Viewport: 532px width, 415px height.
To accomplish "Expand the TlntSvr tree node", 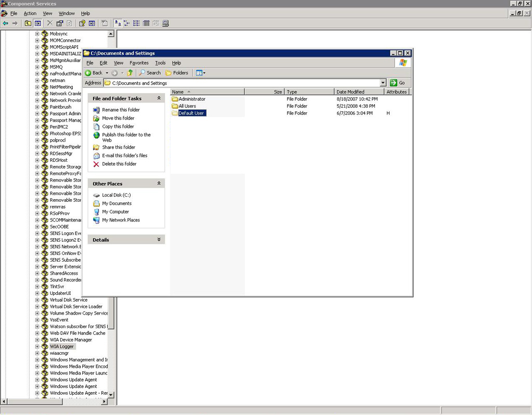I will pos(37,287).
